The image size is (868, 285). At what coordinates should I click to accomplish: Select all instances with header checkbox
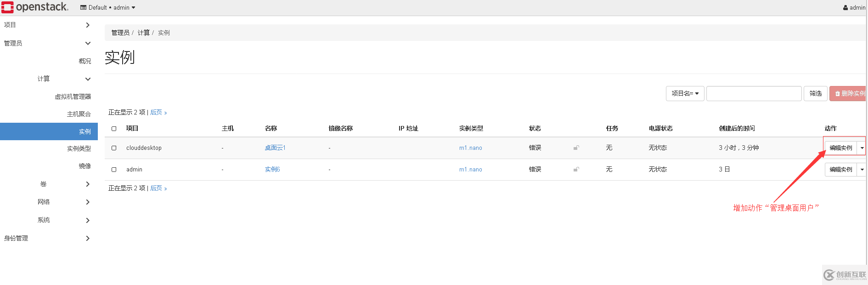pos(114,129)
